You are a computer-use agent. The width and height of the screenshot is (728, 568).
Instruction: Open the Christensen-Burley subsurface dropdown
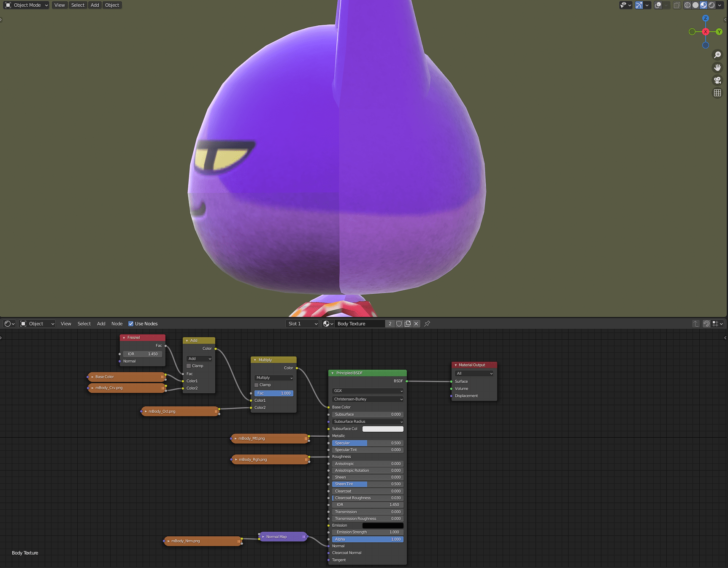(x=368, y=399)
